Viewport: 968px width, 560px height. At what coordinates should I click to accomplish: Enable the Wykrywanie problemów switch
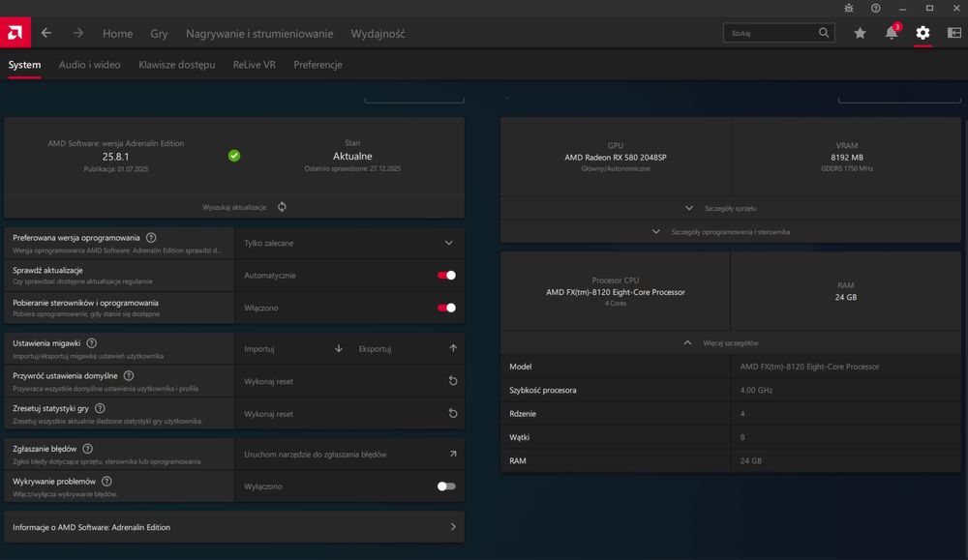[x=446, y=486]
